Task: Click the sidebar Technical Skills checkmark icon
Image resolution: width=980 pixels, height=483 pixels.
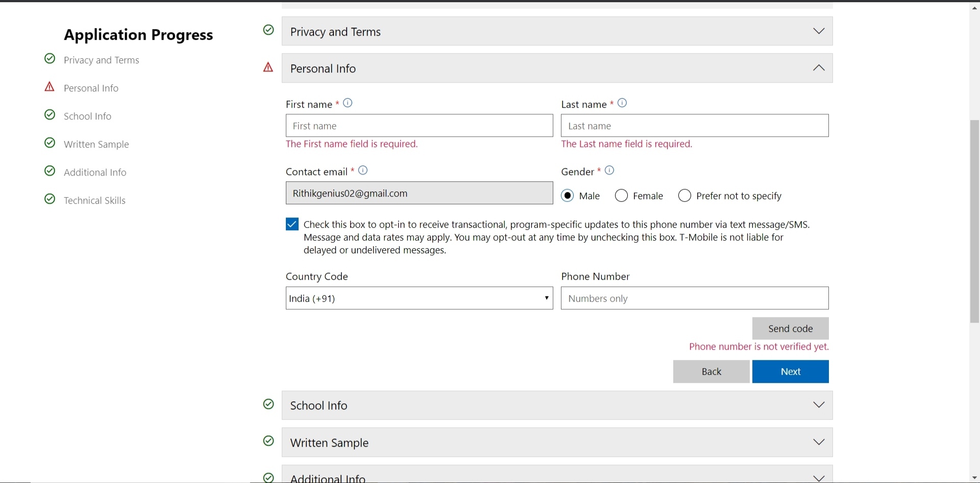Action: pyautogui.click(x=50, y=199)
